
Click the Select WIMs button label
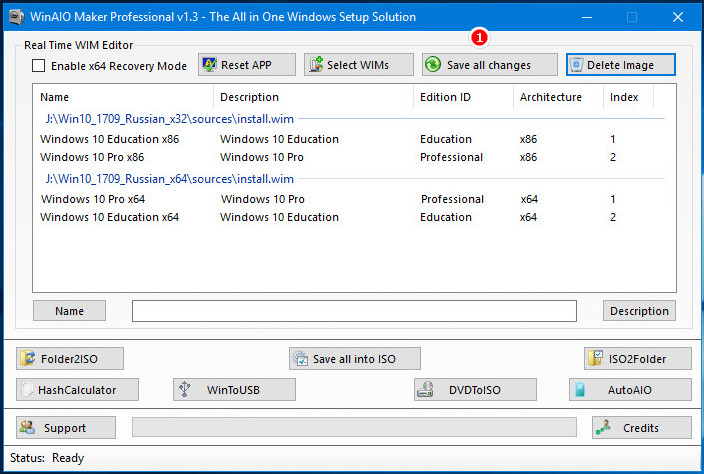click(x=358, y=65)
